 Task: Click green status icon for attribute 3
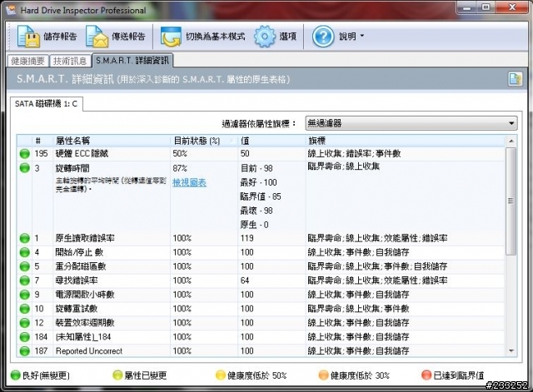(x=24, y=168)
